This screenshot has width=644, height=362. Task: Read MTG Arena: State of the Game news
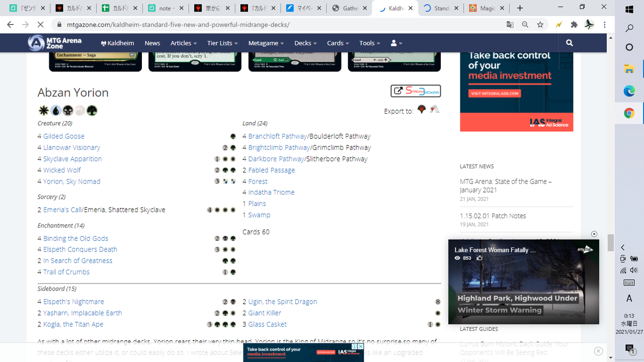coord(506,186)
